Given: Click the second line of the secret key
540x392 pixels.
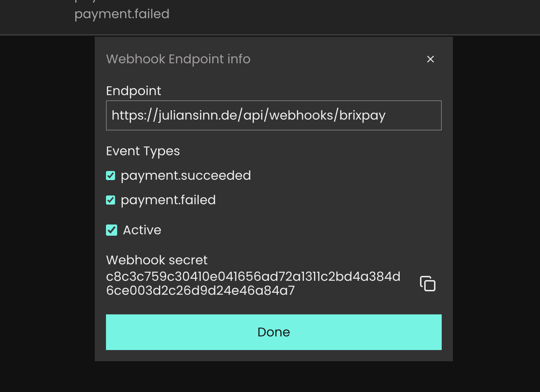Looking at the screenshot, I should pyautogui.click(x=200, y=291).
